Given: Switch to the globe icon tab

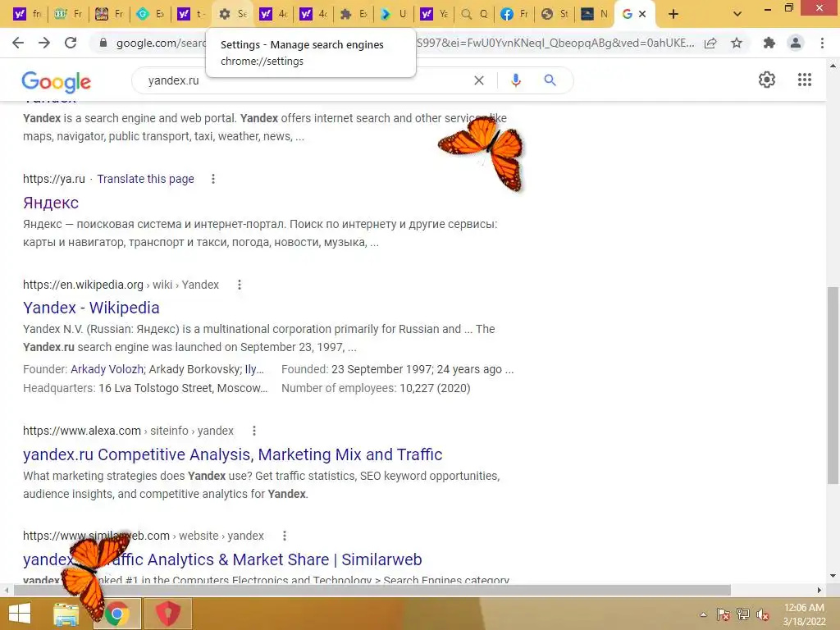Looking at the screenshot, I should coord(555,15).
